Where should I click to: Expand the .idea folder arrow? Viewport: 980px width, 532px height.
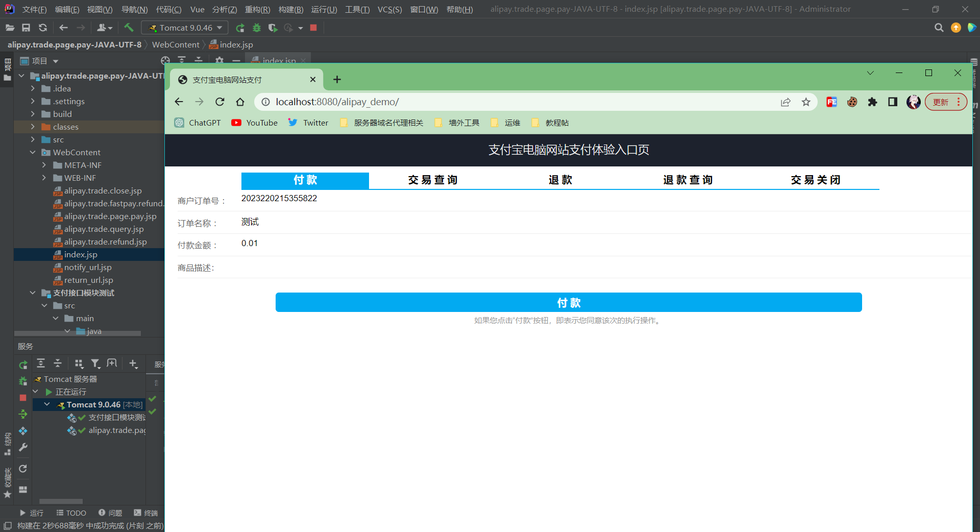[33, 88]
